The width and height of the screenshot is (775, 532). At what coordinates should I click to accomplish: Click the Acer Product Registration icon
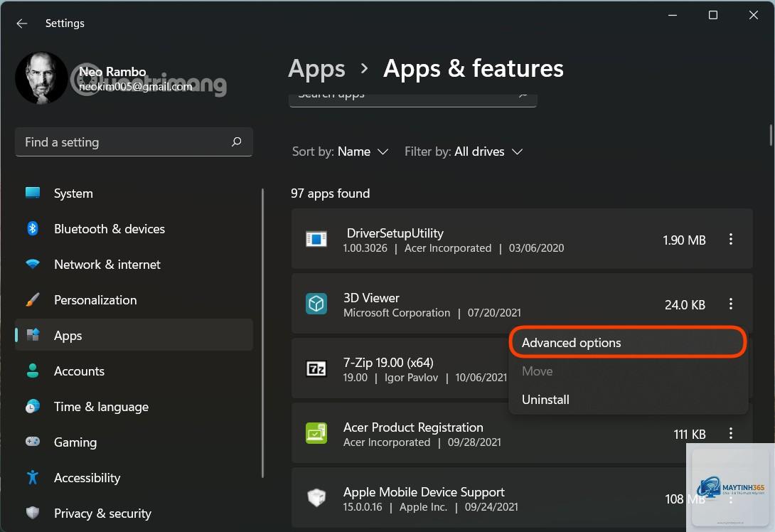316,433
